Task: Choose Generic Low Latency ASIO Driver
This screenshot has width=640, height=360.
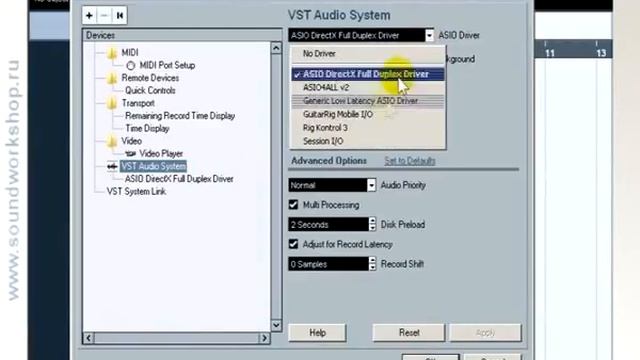Action: 367,101
